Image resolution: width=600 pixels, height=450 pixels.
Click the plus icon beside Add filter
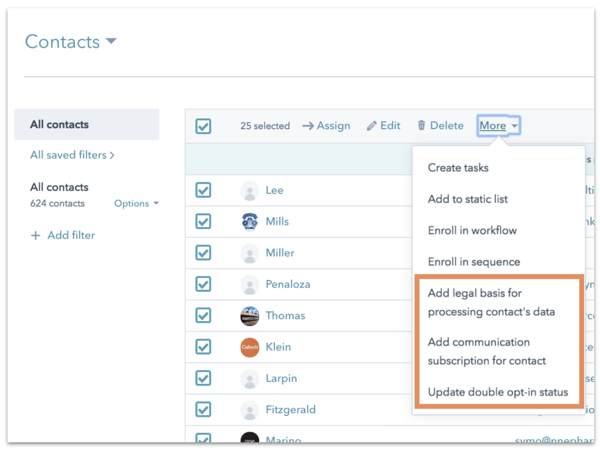click(x=36, y=235)
